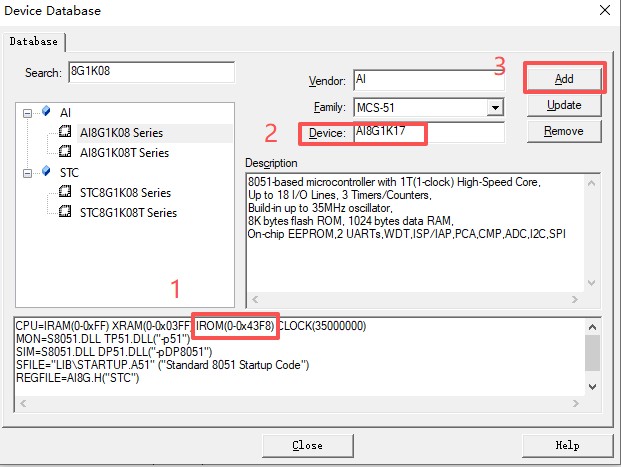The image size is (621, 467).
Task: Click the Close button at bottom
Action: [308, 446]
